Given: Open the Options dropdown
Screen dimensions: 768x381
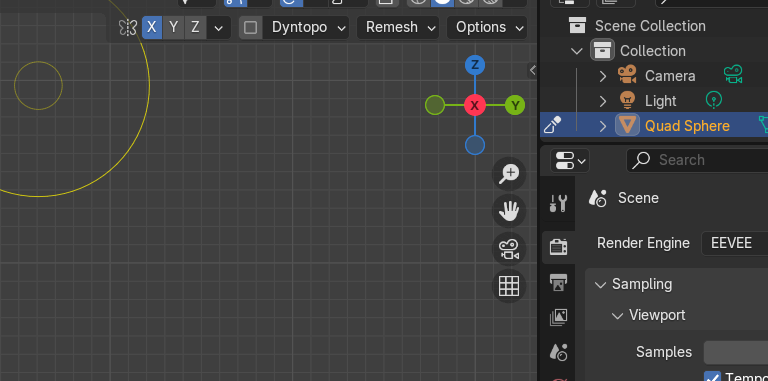Looking at the screenshot, I should (x=487, y=27).
